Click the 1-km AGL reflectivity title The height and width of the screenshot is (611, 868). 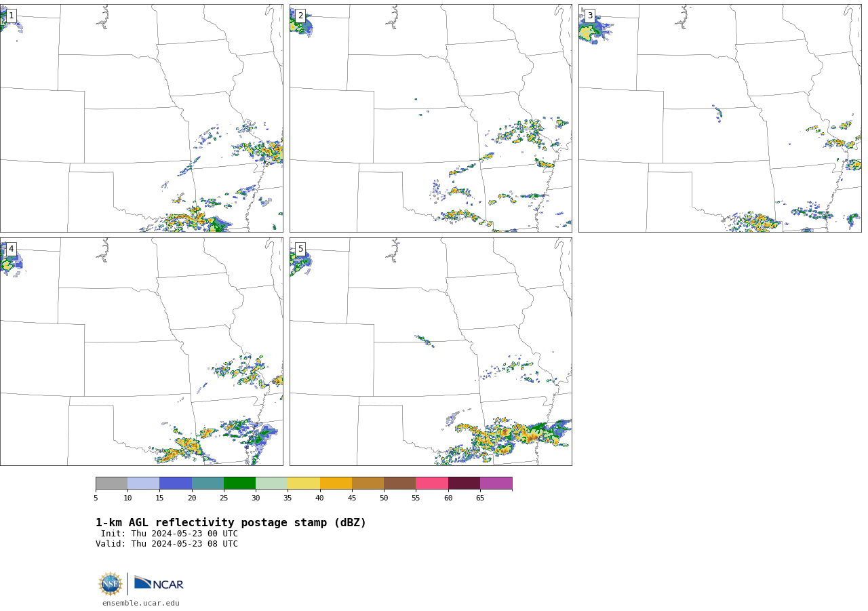click(x=231, y=523)
